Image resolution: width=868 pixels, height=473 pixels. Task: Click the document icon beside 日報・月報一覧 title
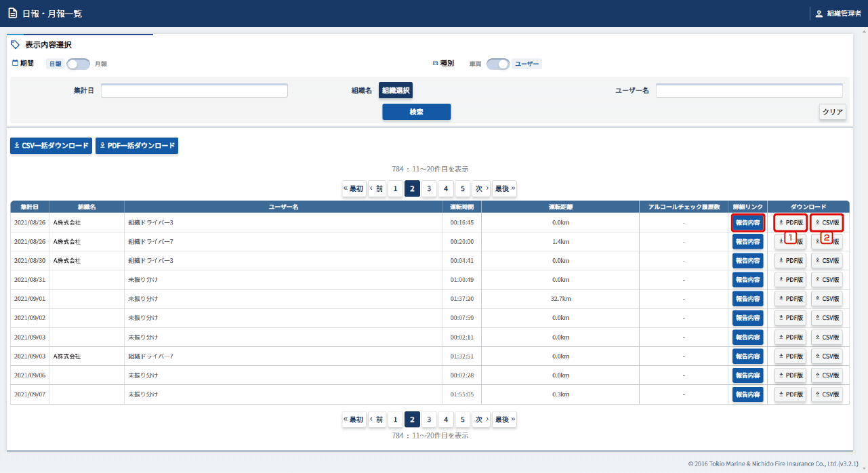(12, 14)
